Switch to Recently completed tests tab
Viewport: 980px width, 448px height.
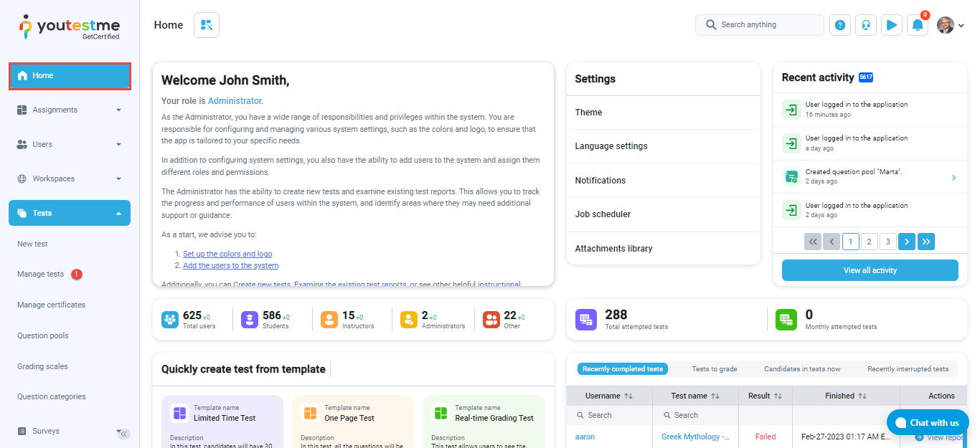pyautogui.click(x=623, y=369)
